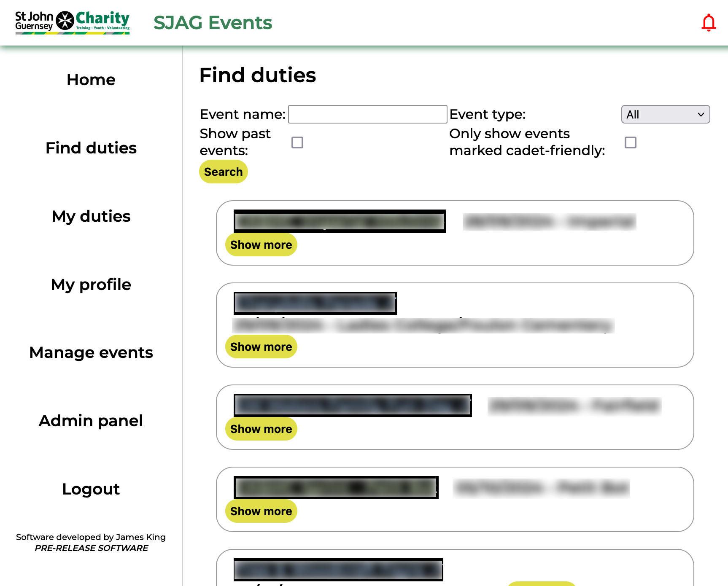Screen dimensions: 728x586
Task: Go to Home in sidebar
Action: pos(91,80)
